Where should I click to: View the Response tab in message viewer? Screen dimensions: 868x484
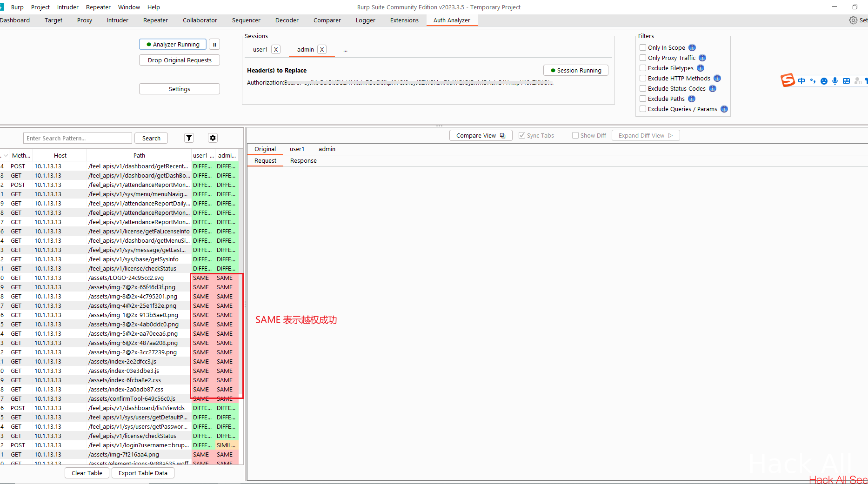point(303,161)
